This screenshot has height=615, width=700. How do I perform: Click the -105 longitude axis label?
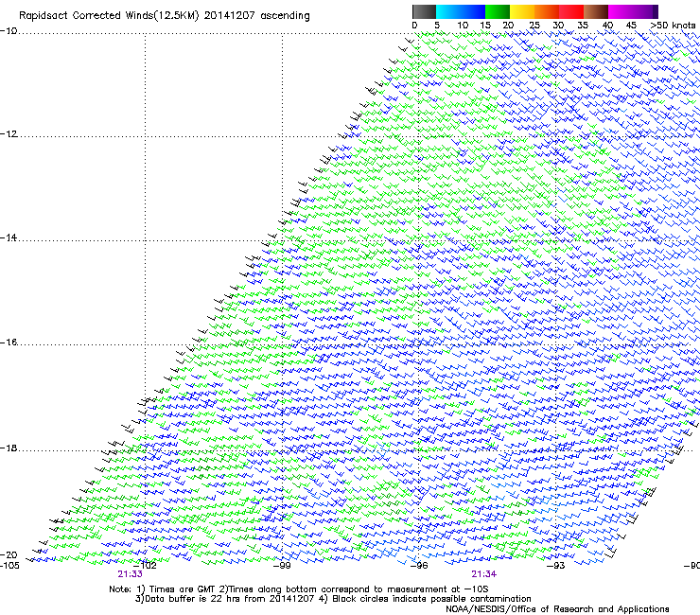click(x=9, y=566)
